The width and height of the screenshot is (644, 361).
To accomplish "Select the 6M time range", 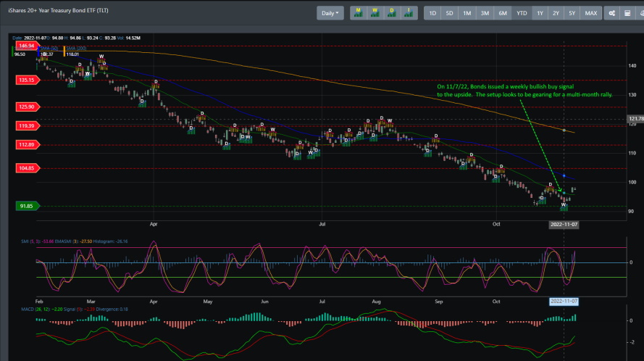I will (503, 13).
